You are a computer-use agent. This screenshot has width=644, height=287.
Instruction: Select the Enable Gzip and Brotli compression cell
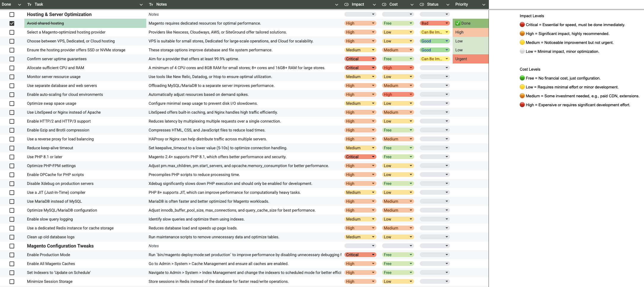coord(85,130)
